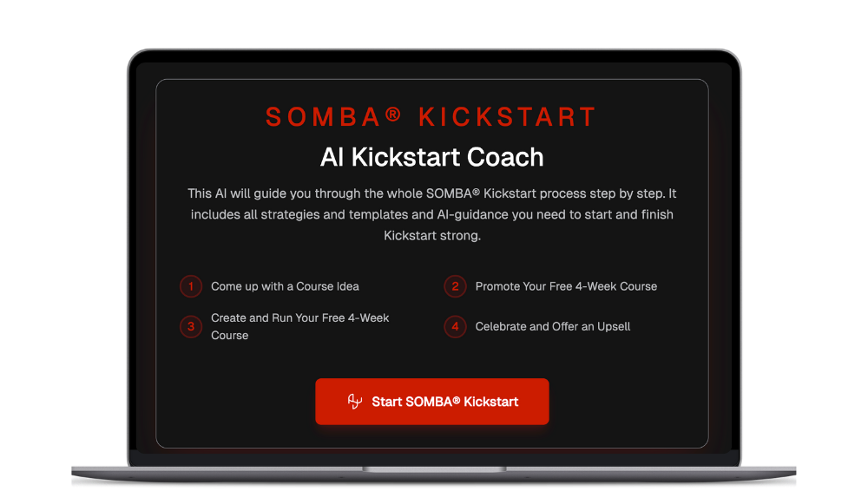The image size is (868, 491).
Task: Click the "AI Kickstart Coach" heading
Action: coord(431,157)
